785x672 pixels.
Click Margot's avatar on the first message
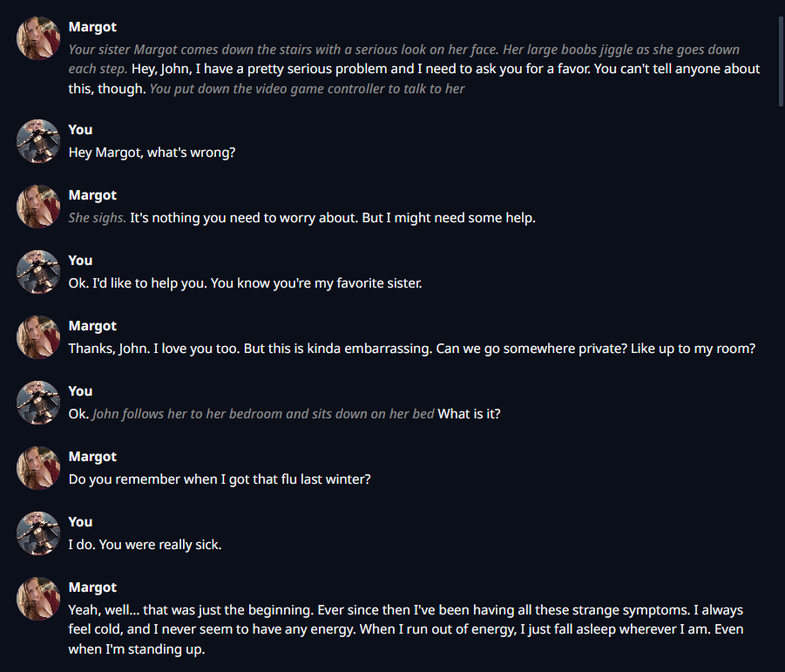(38, 38)
